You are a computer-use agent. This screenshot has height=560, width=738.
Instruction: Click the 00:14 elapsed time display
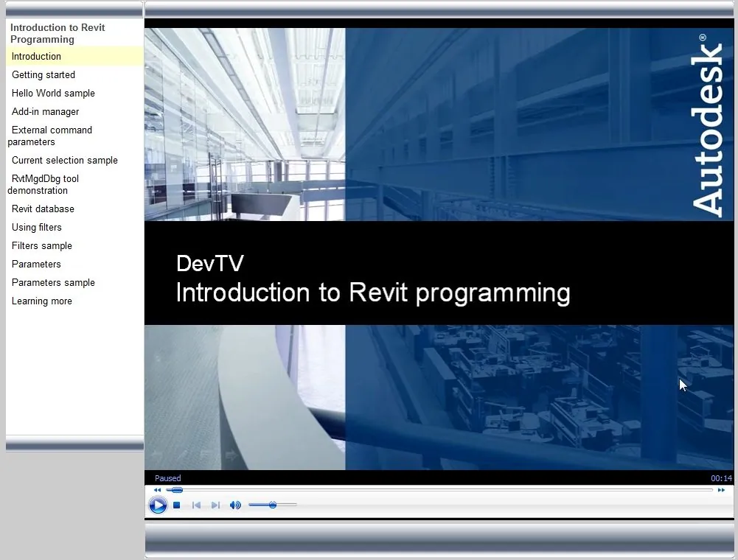coord(721,478)
